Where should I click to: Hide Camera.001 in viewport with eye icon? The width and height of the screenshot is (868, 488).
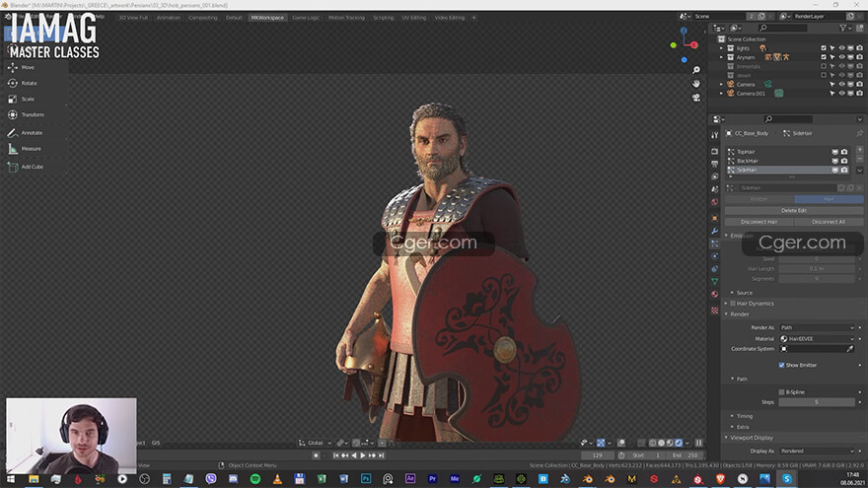pyautogui.click(x=841, y=94)
